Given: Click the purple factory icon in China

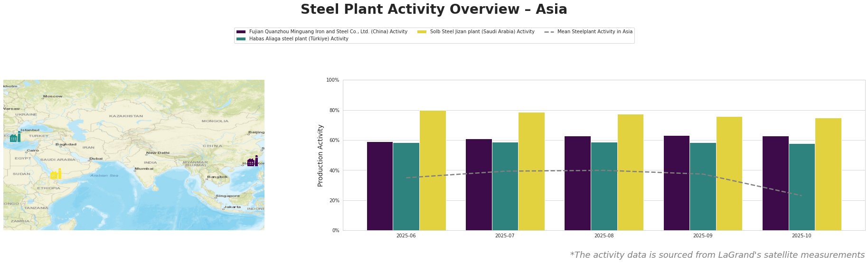Looking at the screenshot, I should tap(253, 161).
